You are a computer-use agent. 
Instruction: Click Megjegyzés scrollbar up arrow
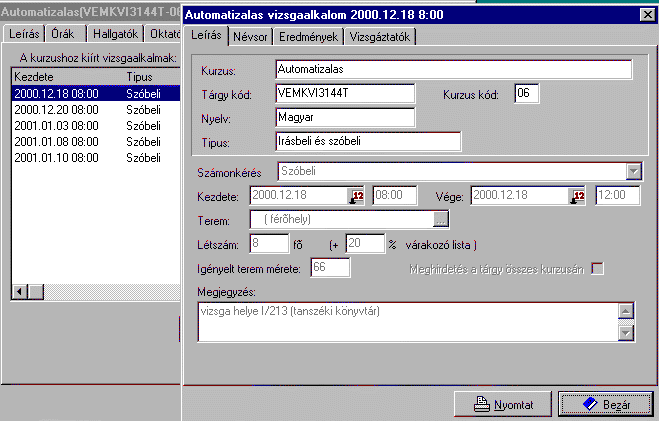626,311
